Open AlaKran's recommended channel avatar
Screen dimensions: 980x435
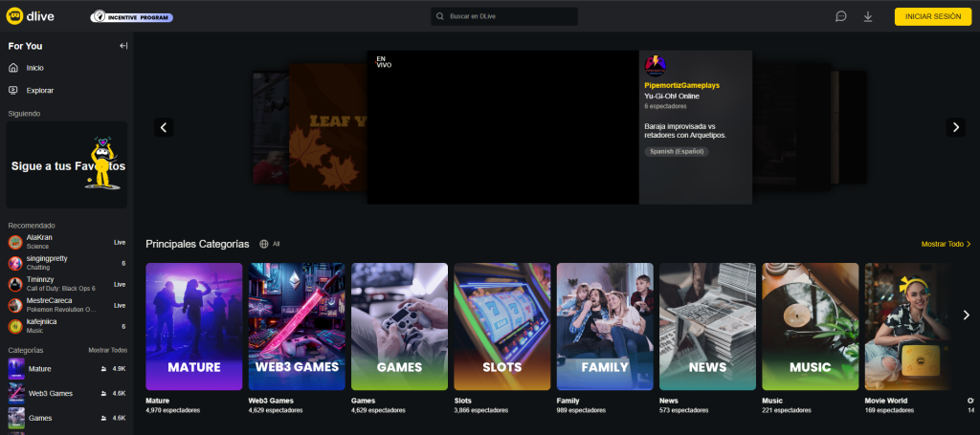[15, 242]
